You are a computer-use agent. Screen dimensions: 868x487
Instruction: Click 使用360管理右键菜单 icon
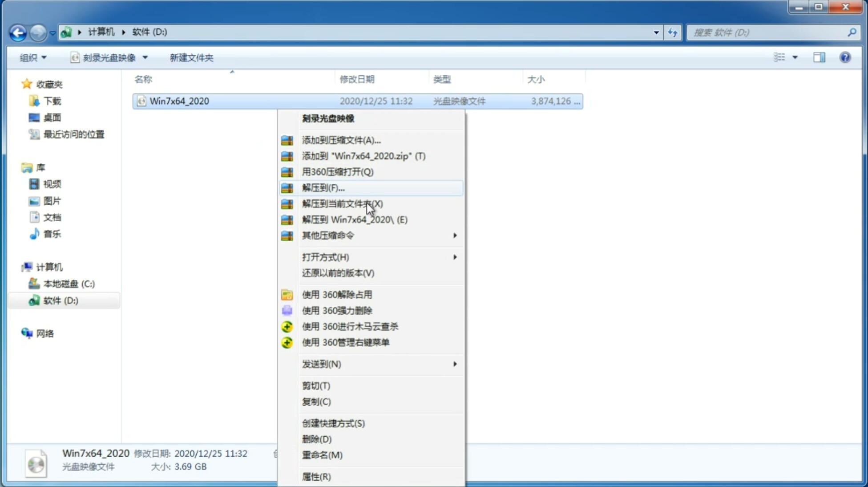tap(287, 342)
